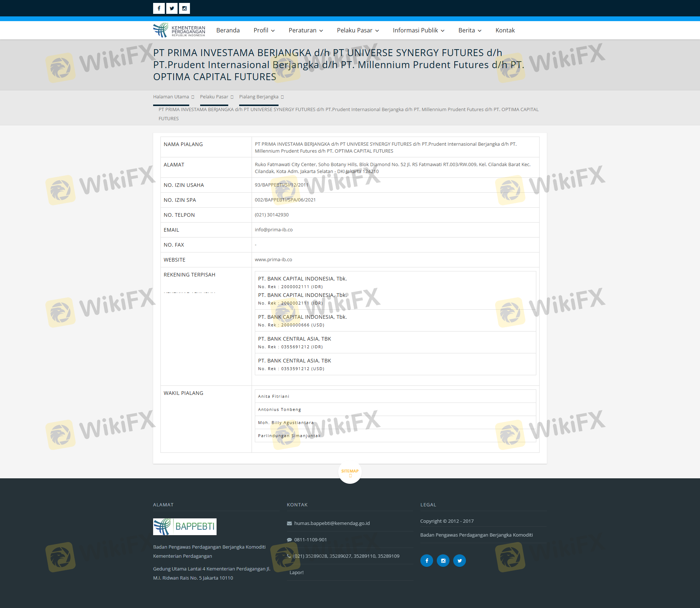This screenshot has height=608, width=700.
Task: Open the Kontak menu item
Action: pyautogui.click(x=505, y=30)
